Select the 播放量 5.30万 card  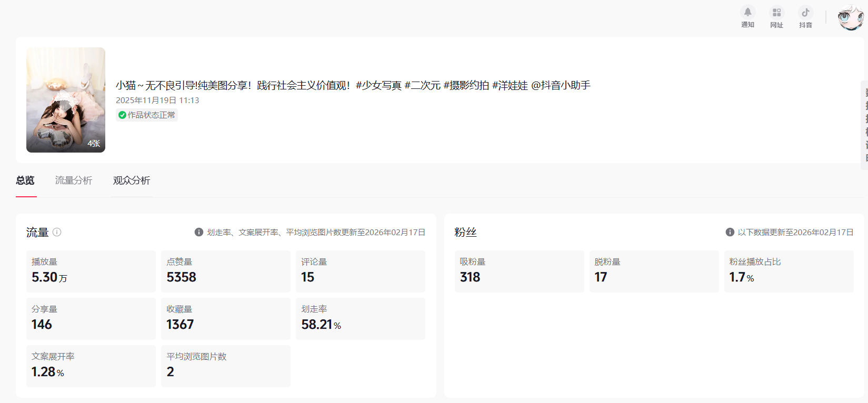(x=91, y=271)
